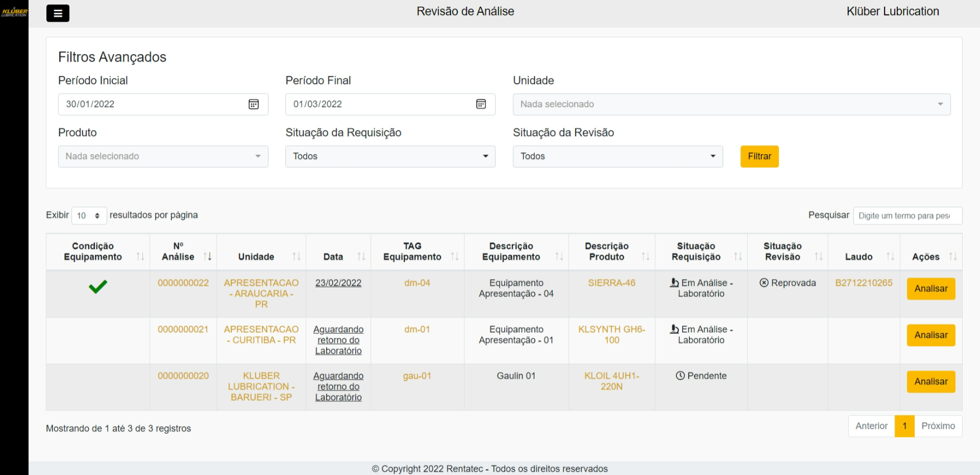Open the Produto dropdown
This screenshot has height=475, width=980.
163,157
